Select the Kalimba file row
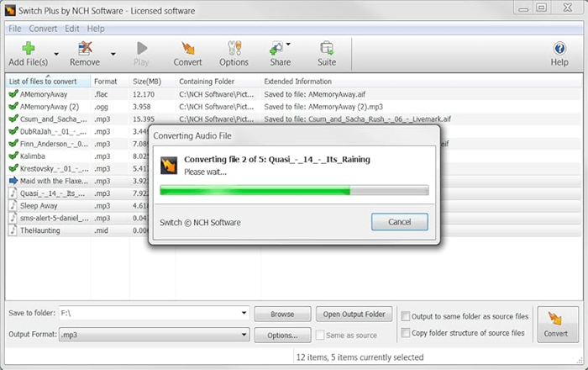The image size is (588, 370). 294,156
